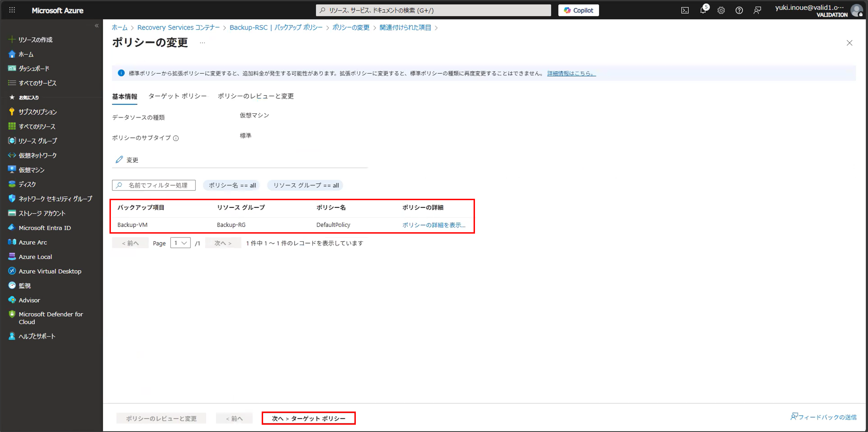Collapse the left sidebar menu
This screenshot has width=868, height=432.
click(97, 26)
